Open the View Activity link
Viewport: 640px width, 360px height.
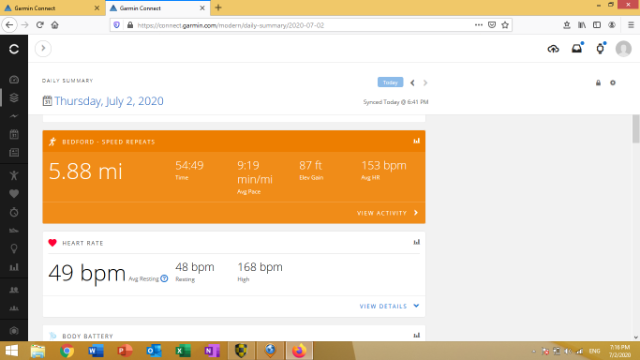click(387, 213)
